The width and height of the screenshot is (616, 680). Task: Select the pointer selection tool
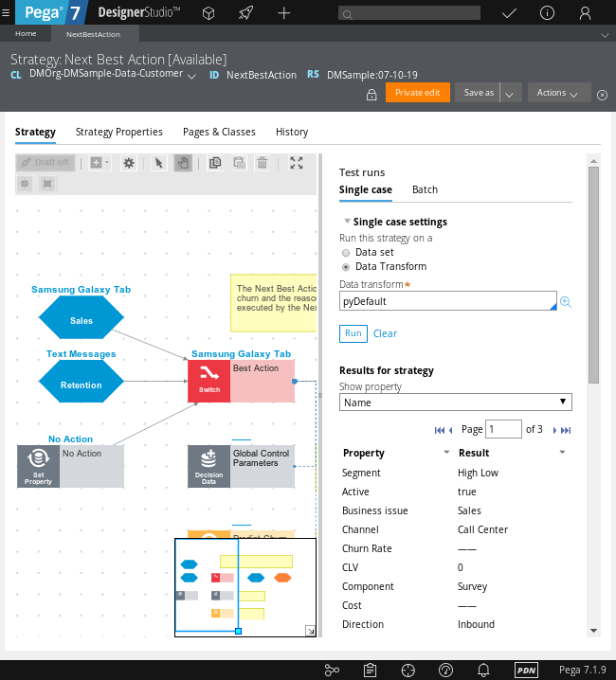pos(158,163)
